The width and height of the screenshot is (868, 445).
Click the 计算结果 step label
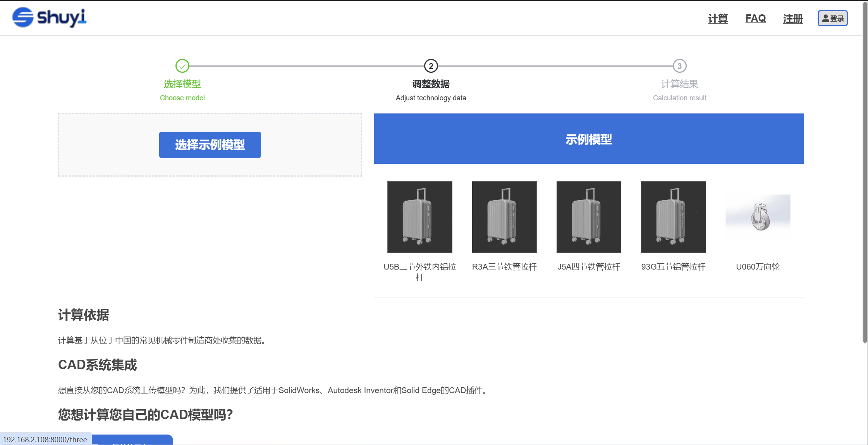pos(679,84)
